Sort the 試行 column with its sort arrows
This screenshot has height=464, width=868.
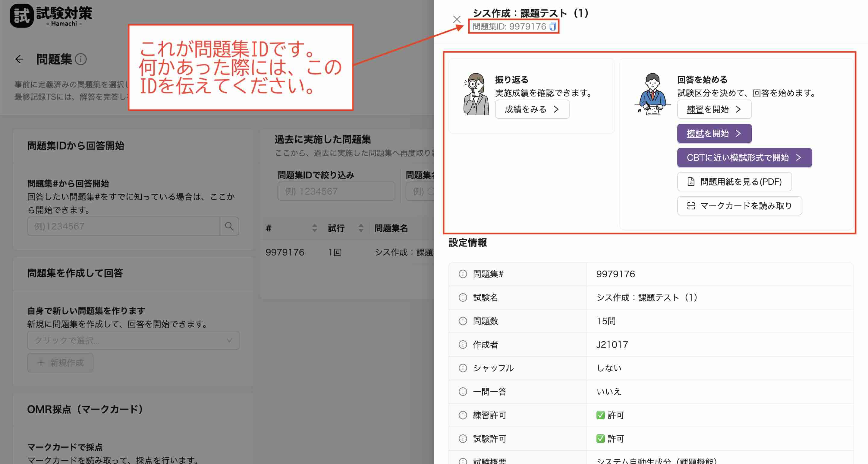(361, 228)
